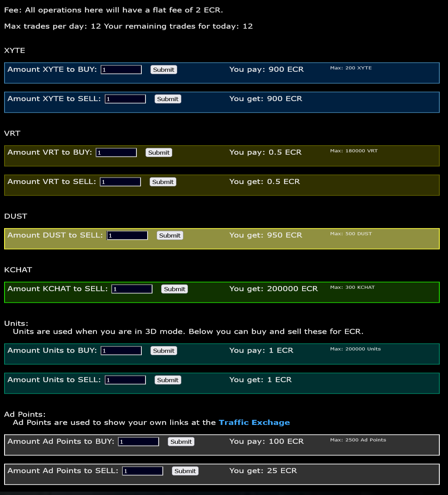Submit the Units BUY order

click(x=164, y=351)
